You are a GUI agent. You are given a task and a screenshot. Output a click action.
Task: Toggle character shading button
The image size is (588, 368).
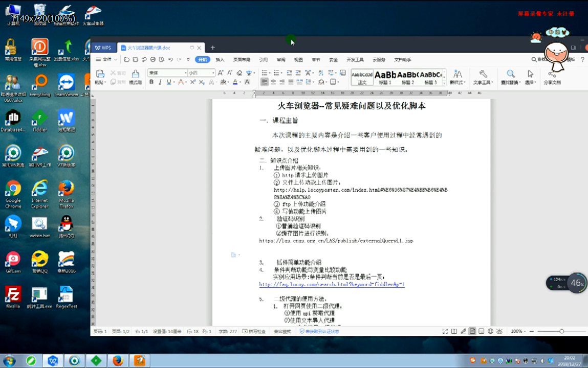coord(247,82)
